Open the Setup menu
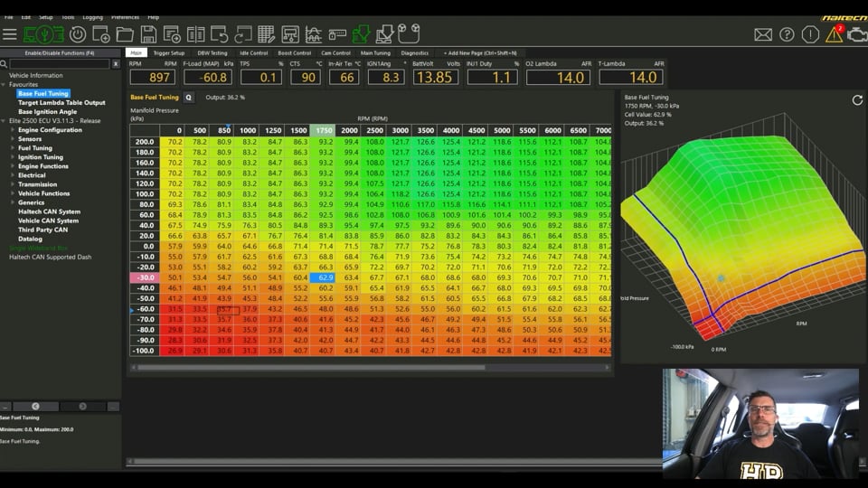 (x=46, y=17)
